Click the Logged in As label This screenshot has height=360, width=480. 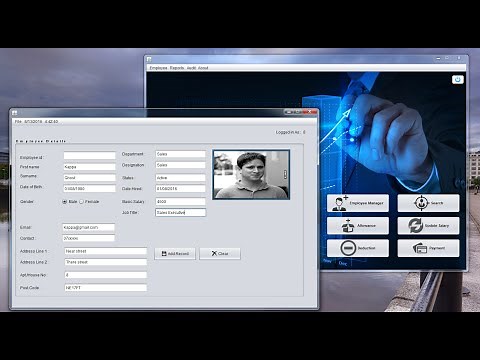(x=291, y=132)
